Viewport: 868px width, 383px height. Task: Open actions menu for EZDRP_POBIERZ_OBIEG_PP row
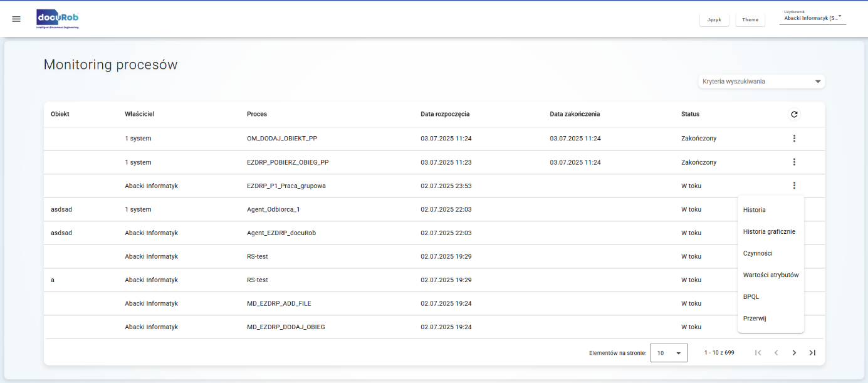tap(794, 162)
